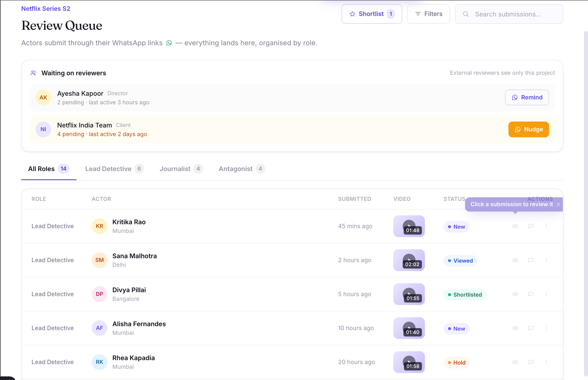Open Divya Pillai's submission by name
This screenshot has width=588, height=380.
129,290
